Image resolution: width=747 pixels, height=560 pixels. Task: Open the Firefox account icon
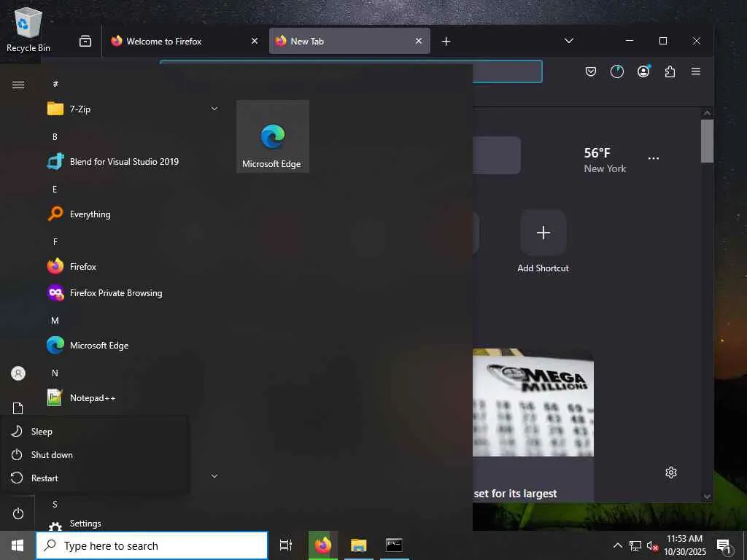(643, 71)
